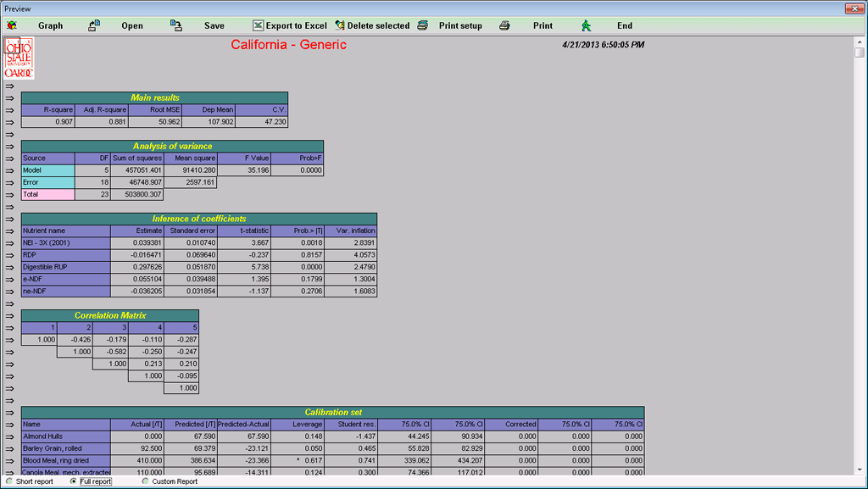Click the California - Generic report title
The height and width of the screenshot is (489, 868).
click(x=288, y=45)
